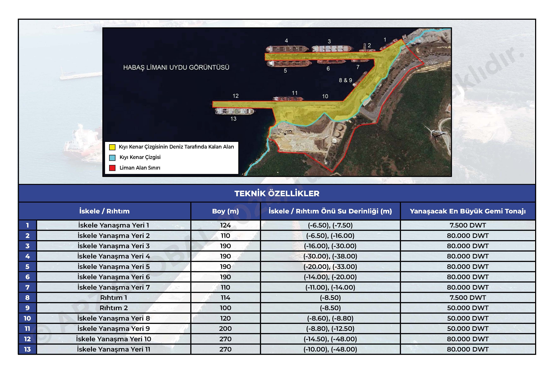Select the 'Rıhtım 2' cell
Viewport: 554px width, 392px height.
pyautogui.click(x=114, y=308)
